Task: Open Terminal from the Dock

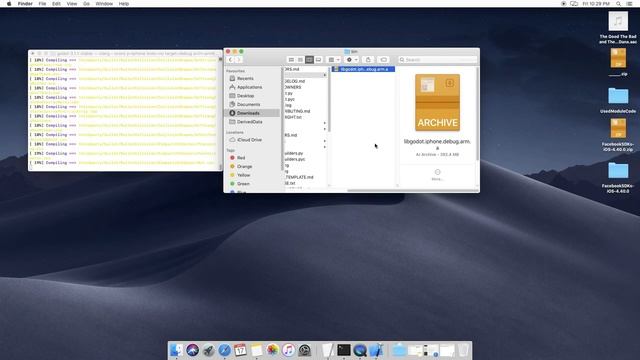Action: click(344, 350)
